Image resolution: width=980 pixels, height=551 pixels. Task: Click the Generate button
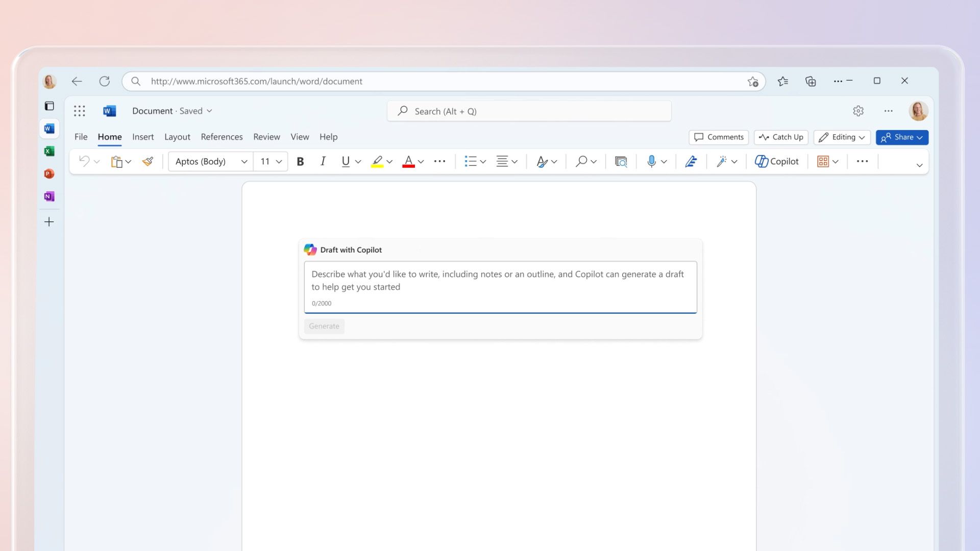[x=323, y=325]
